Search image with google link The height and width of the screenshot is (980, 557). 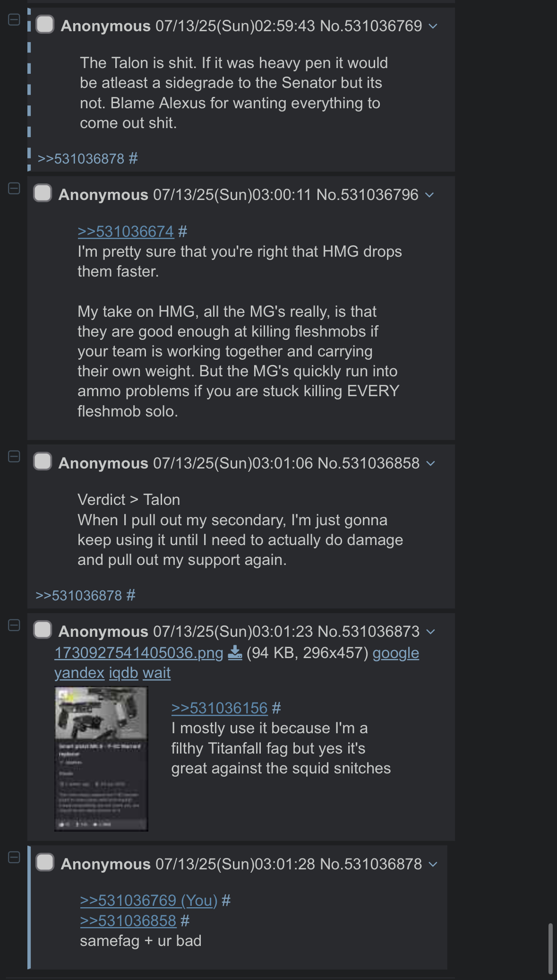point(396,653)
